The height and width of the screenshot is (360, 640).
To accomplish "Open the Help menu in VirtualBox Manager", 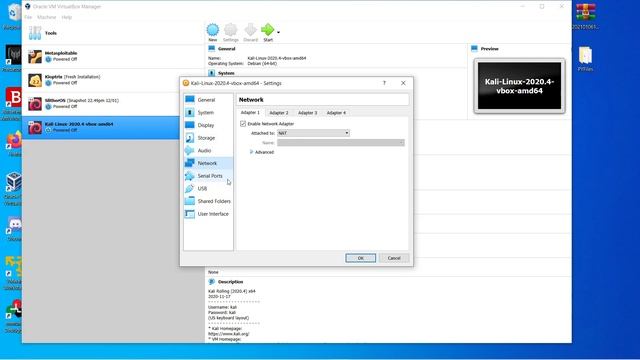I will coord(67,17).
